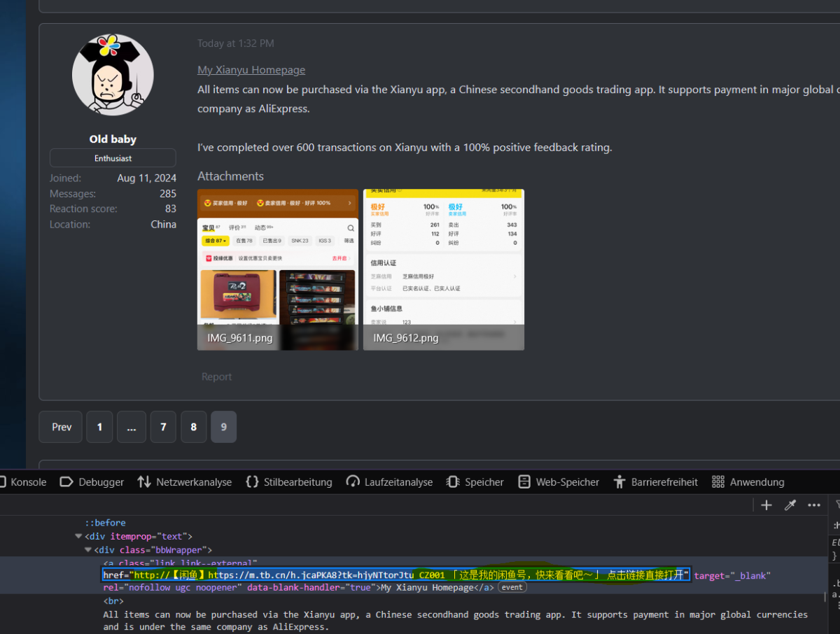Image resolution: width=840 pixels, height=634 pixels.
Task: Report this post
Action: click(x=216, y=376)
